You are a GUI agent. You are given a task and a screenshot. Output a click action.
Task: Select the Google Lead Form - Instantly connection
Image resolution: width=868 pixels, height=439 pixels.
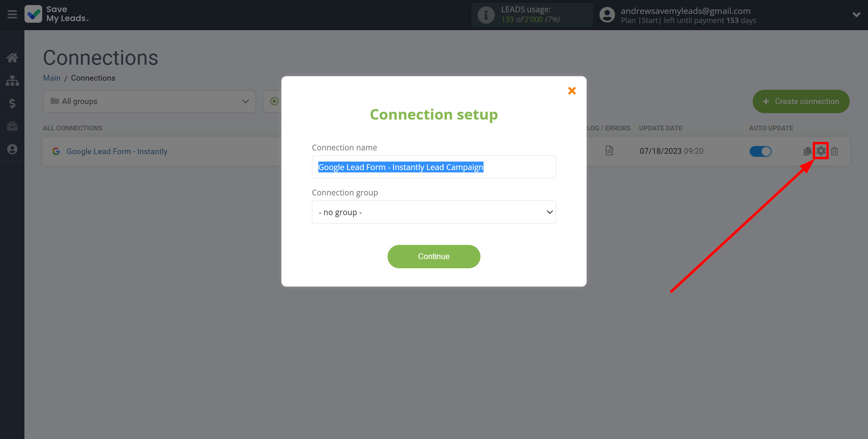point(117,151)
